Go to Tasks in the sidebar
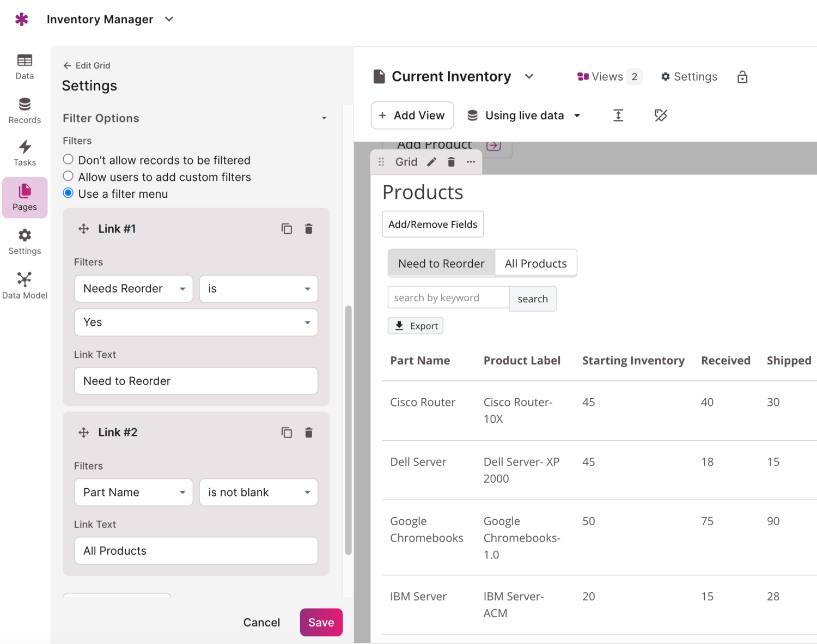Image resolution: width=817 pixels, height=644 pixels. (25, 153)
